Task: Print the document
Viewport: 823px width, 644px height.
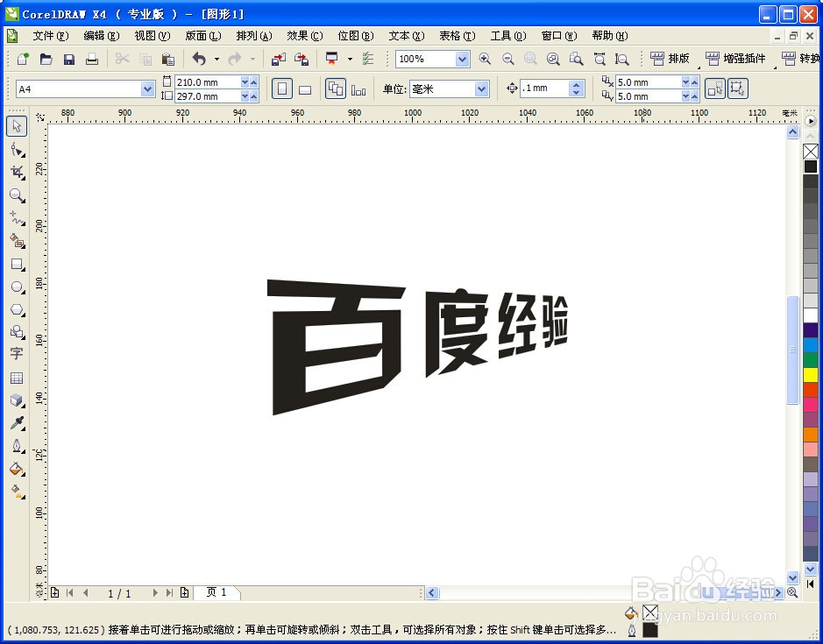Action: tap(92, 59)
